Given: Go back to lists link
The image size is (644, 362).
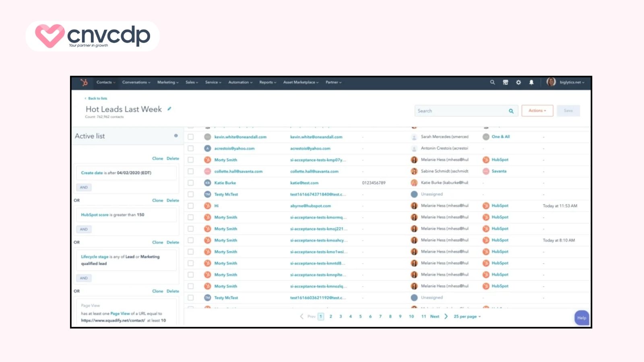Looking at the screenshot, I should [x=96, y=98].
